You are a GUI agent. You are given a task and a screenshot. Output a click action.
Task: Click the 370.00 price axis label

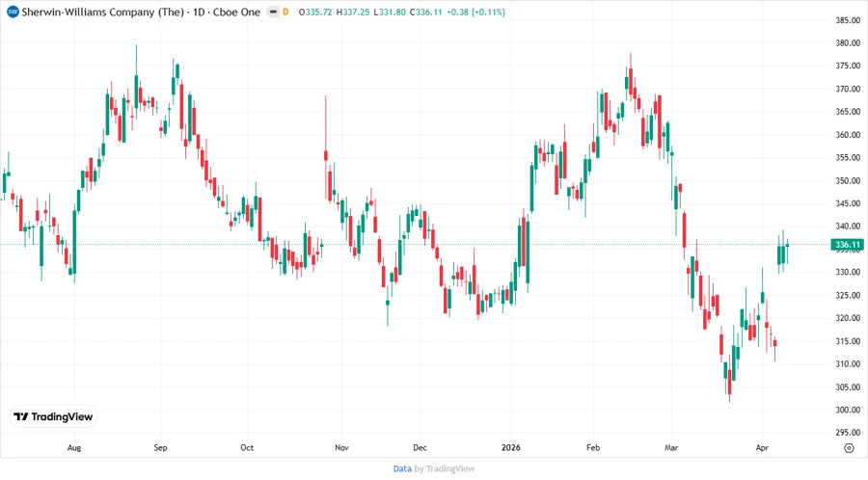(x=848, y=89)
